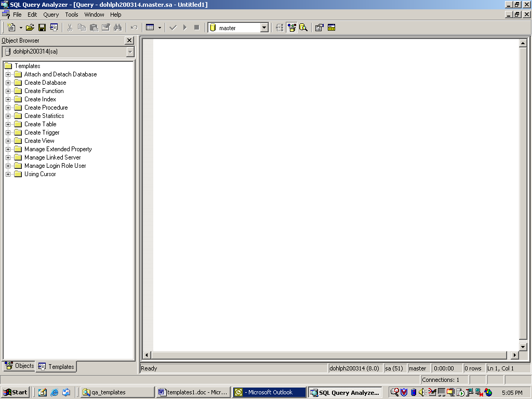Click the antivirus shield tray icon

pyautogui.click(x=404, y=393)
